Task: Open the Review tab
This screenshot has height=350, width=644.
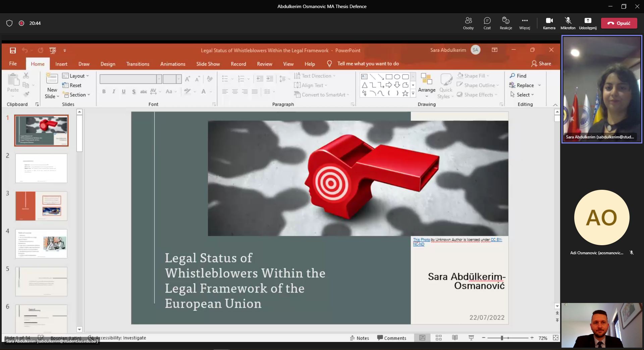Action: click(265, 64)
